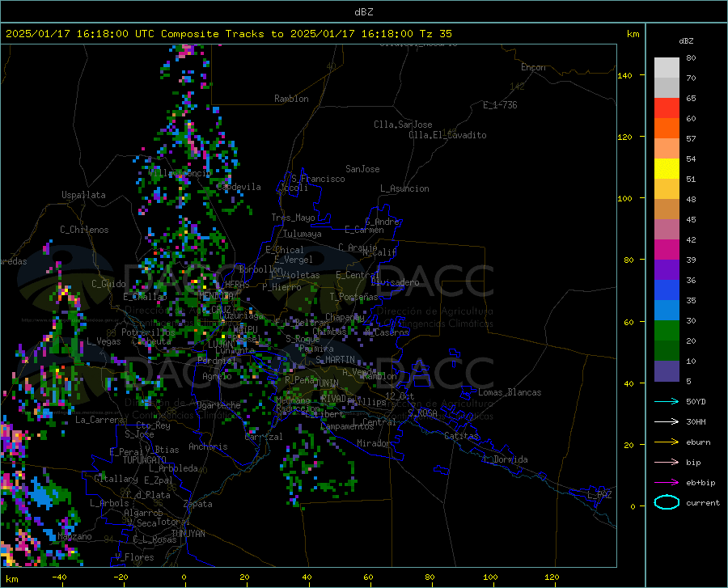Click the 'Mirador' map label
728x588 pixels.
374,443
